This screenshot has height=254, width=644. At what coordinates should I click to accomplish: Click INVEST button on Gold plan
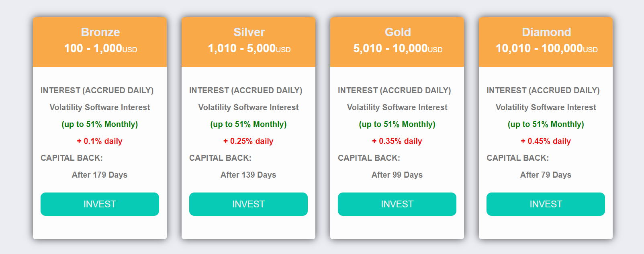(x=397, y=204)
